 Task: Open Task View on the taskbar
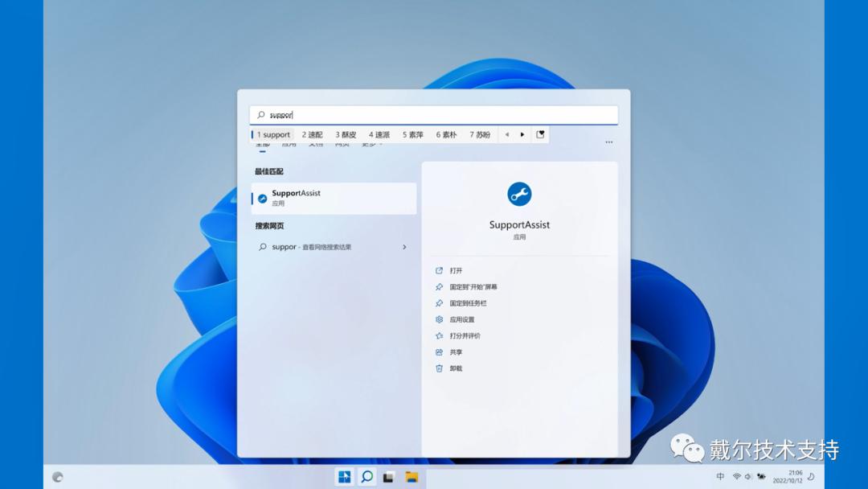[x=389, y=477]
